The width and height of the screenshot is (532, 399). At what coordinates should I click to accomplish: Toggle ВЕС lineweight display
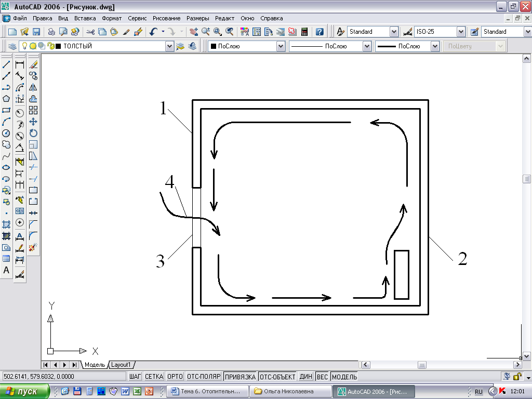coord(322,377)
